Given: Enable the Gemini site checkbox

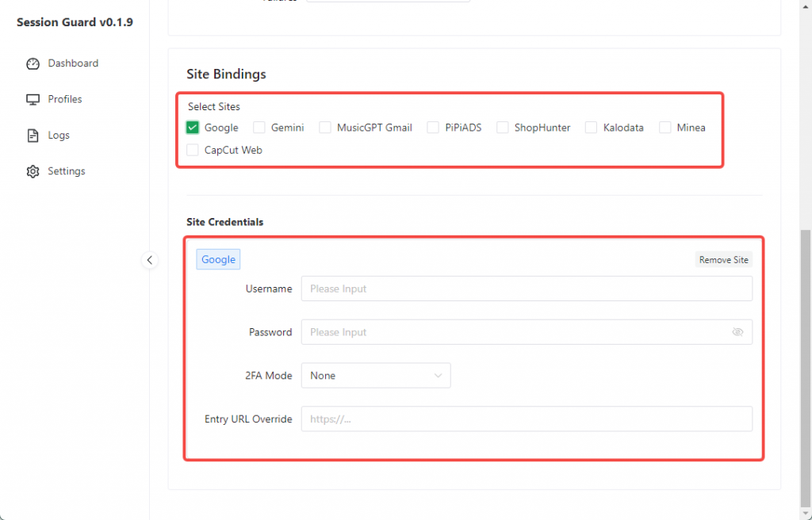Looking at the screenshot, I should [x=259, y=128].
